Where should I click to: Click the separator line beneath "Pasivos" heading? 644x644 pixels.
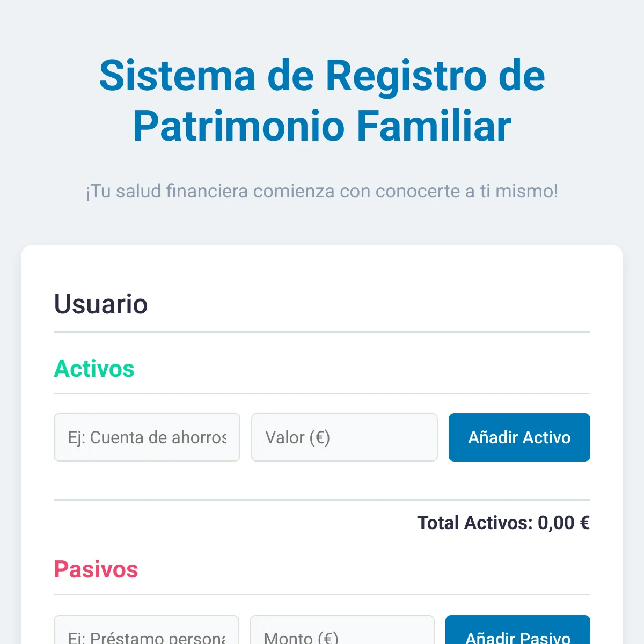(322, 594)
